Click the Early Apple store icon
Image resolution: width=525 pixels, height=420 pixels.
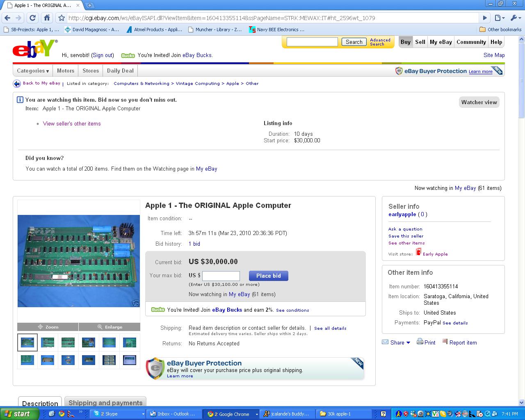tap(418, 252)
